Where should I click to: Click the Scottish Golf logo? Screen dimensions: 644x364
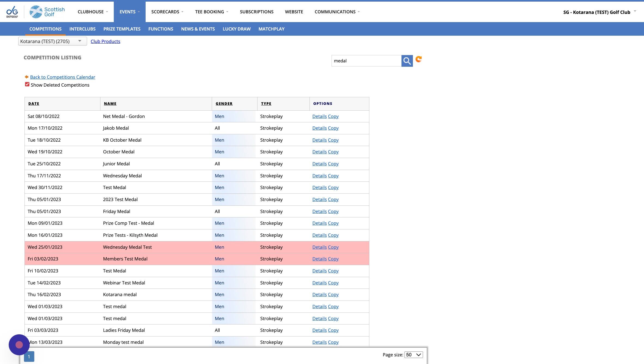pyautogui.click(x=47, y=12)
